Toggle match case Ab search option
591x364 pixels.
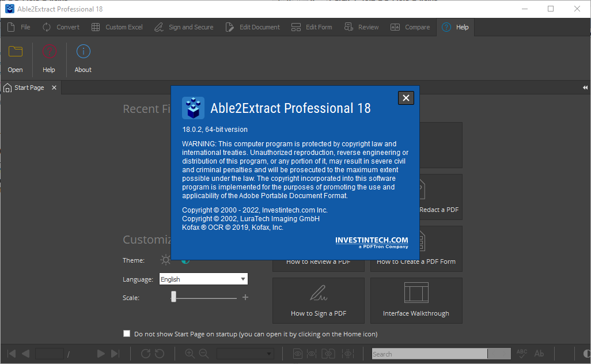click(x=539, y=354)
